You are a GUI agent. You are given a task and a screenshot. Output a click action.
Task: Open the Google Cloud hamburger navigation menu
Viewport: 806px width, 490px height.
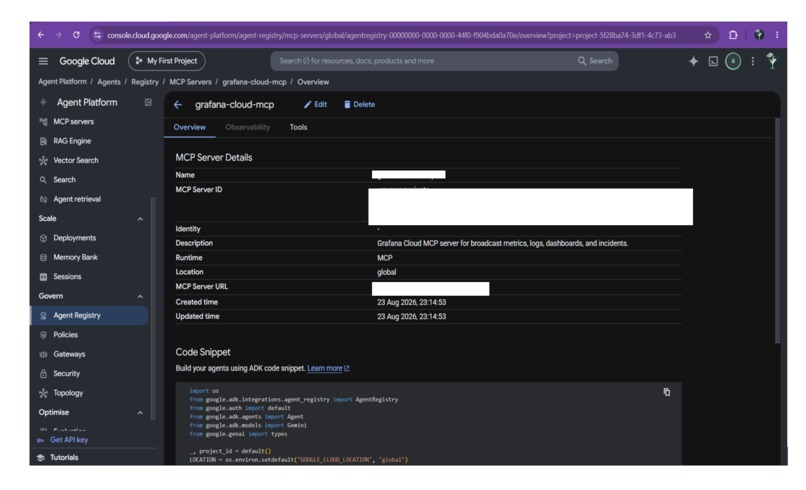43,61
